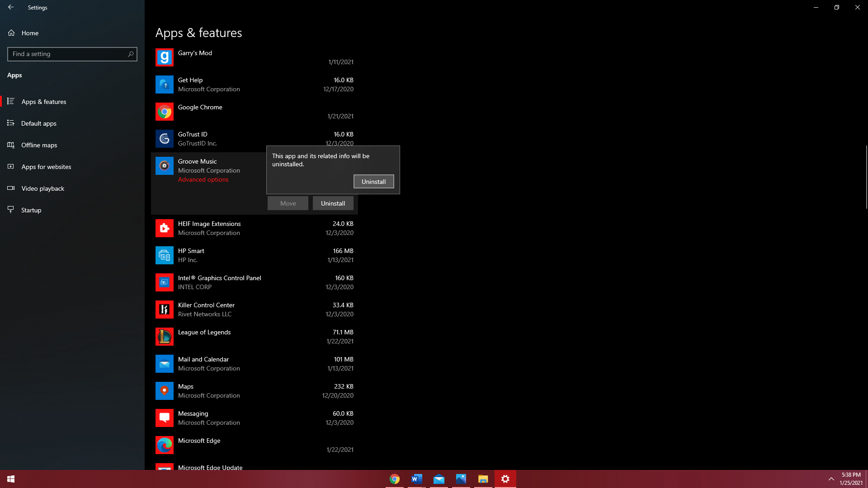This screenshot has height=488, width=868.
Task: Click the HP Smart app icon
Action: [x=164, y=255]
